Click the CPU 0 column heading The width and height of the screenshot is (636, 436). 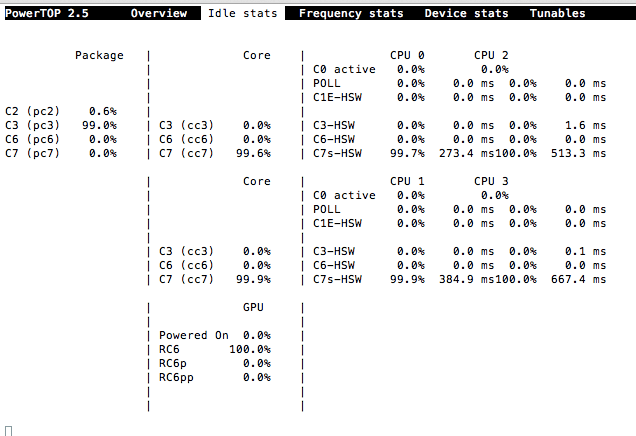[407, 55]
